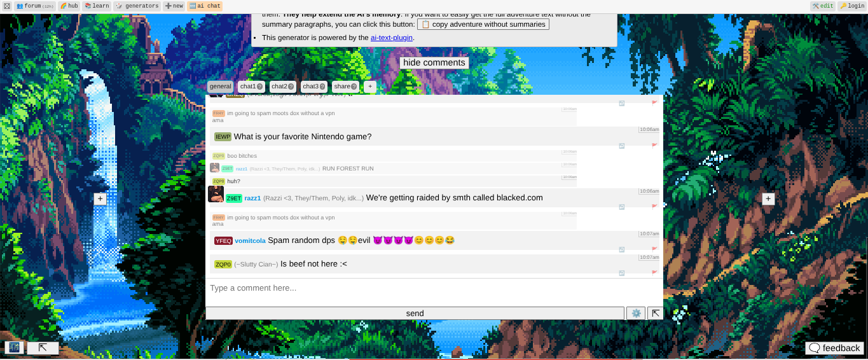Screen dimensions: 868x360
Task: Click the bottom-left arrow expand button
Action: 43,348
